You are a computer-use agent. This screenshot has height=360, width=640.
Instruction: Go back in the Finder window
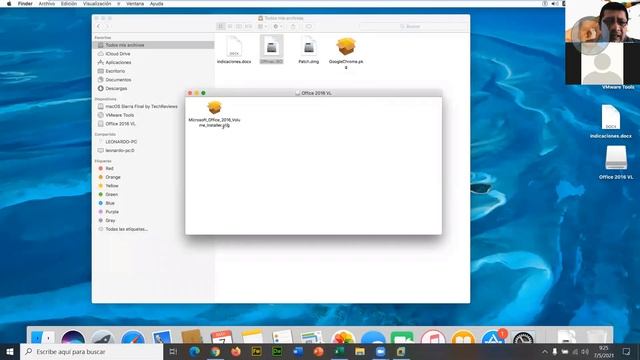coord(98,27)
